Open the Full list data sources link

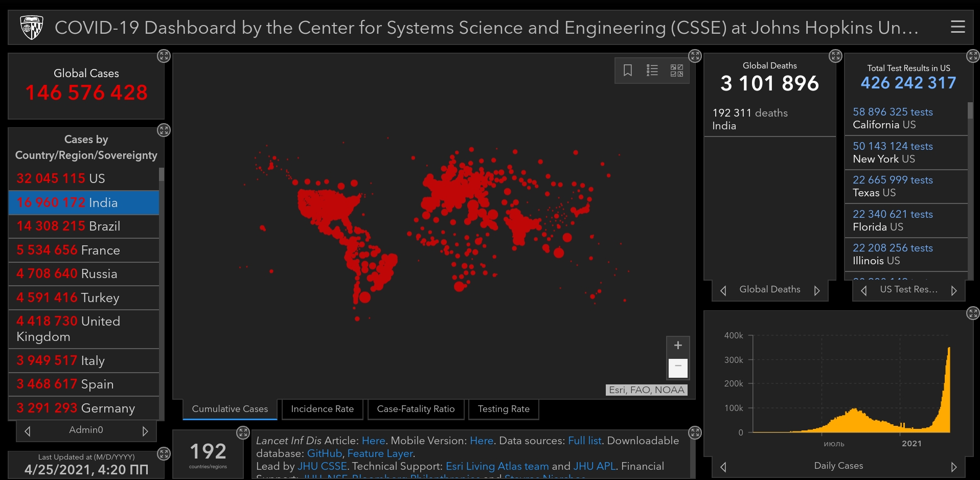[x=585, y=441]
